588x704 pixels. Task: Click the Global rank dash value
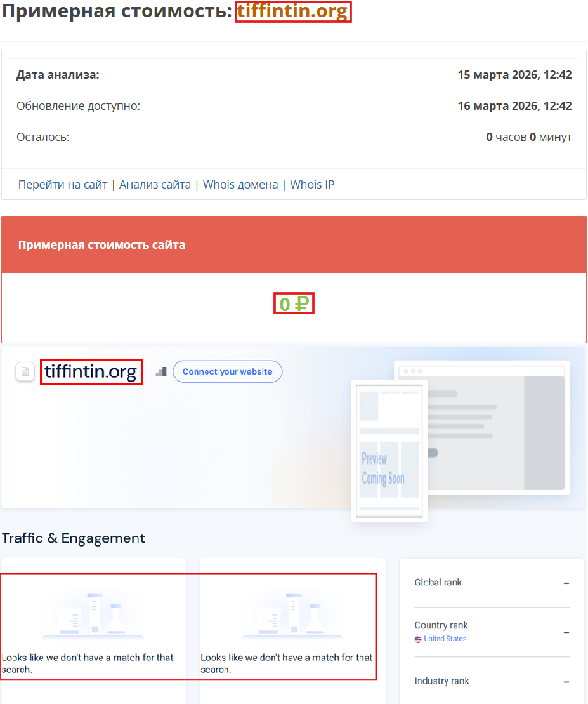pyautogui.click(x=566, y=582)
